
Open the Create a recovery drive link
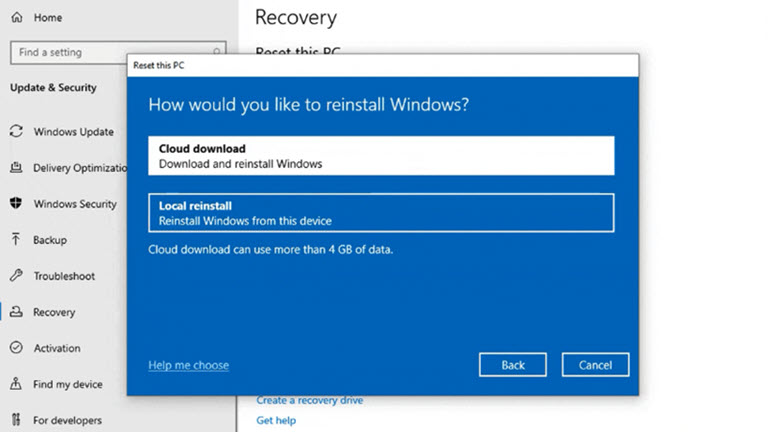(x=310, y=400)
